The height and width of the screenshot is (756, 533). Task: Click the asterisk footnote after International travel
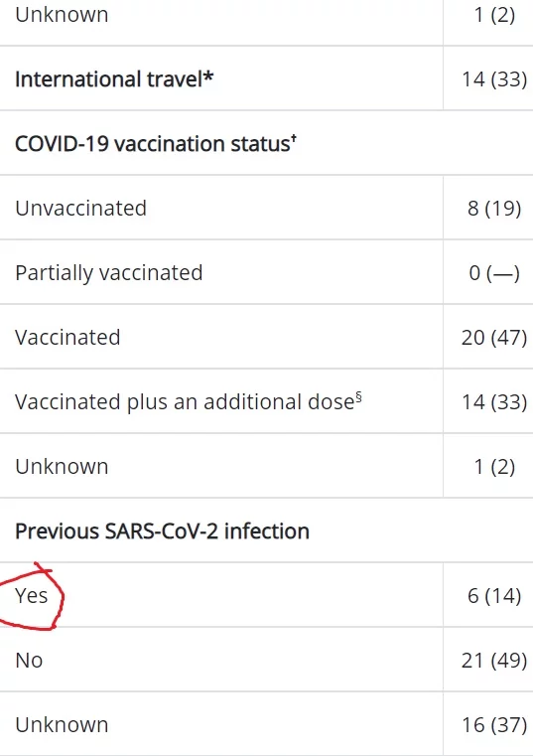pyautogui.click(x=208, y=76)
